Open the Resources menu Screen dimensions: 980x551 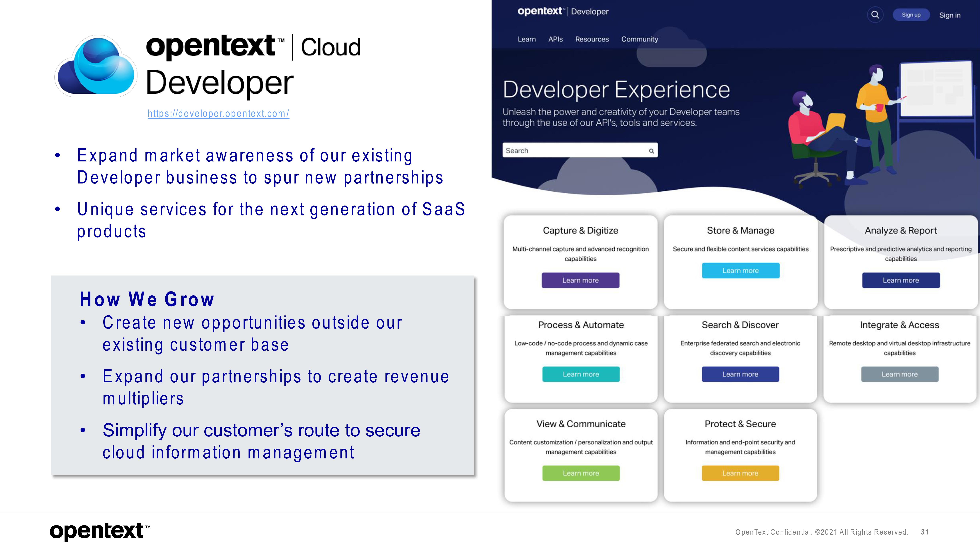point(592,39)
